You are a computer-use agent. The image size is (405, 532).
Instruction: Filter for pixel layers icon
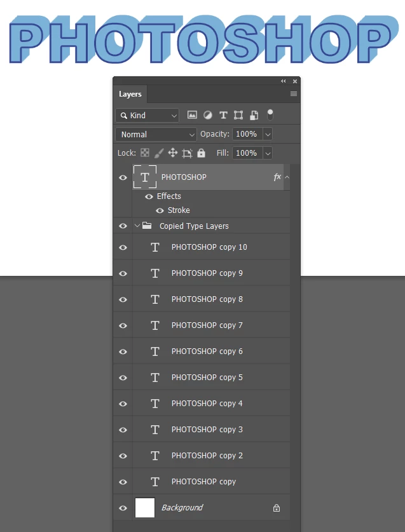192,115
